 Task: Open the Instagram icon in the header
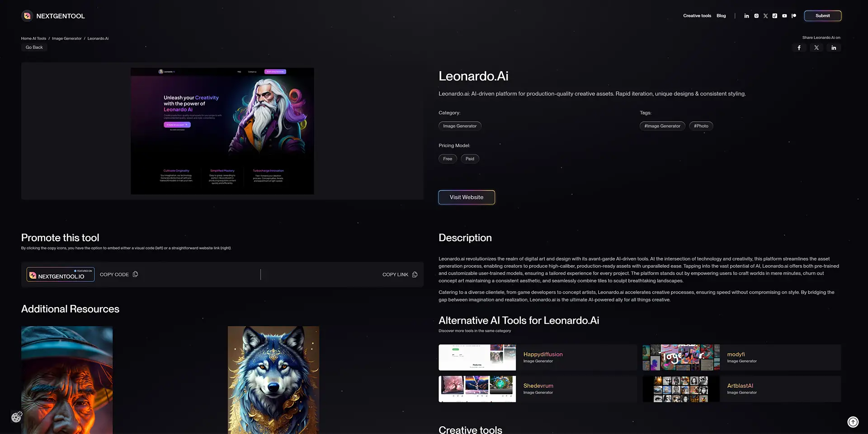pyautogui.click(x=756, y=15)
